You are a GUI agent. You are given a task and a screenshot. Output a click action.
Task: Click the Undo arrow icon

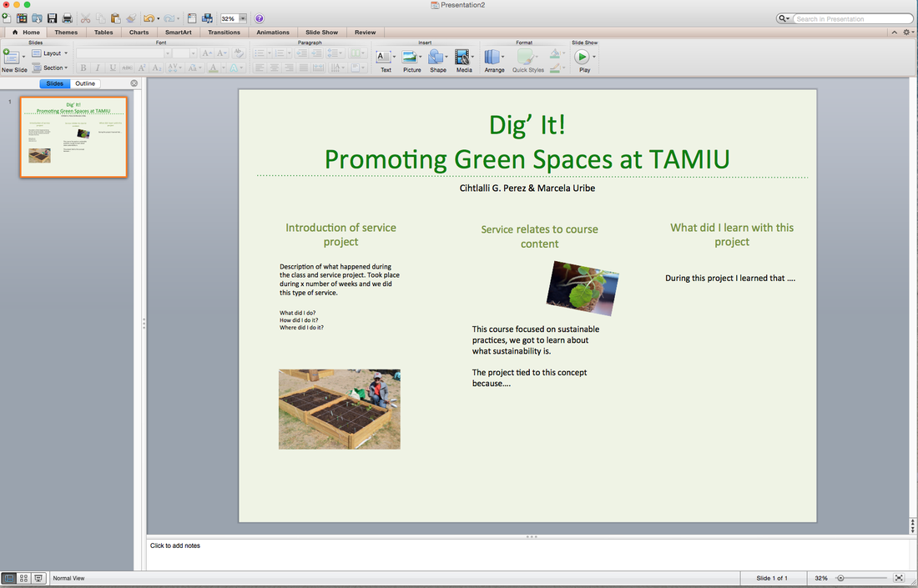148,18
